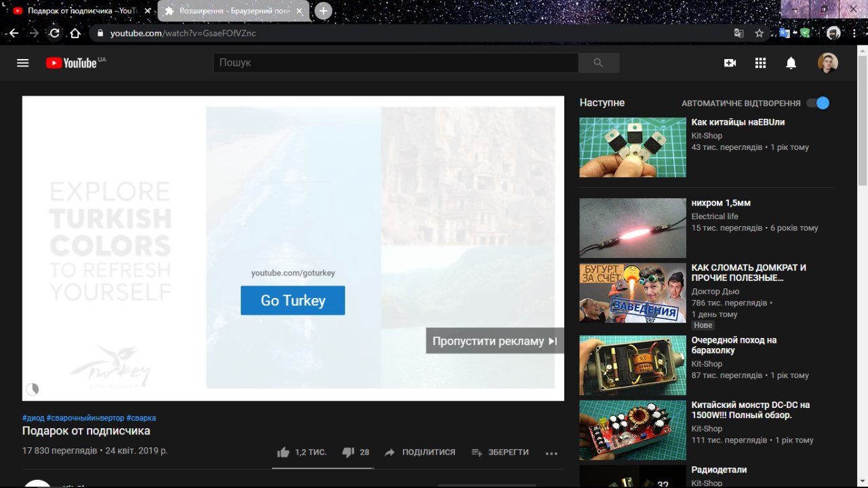Click the translate page icon in address bar
The height and width of the screenshot is (488, 868).
738,33
